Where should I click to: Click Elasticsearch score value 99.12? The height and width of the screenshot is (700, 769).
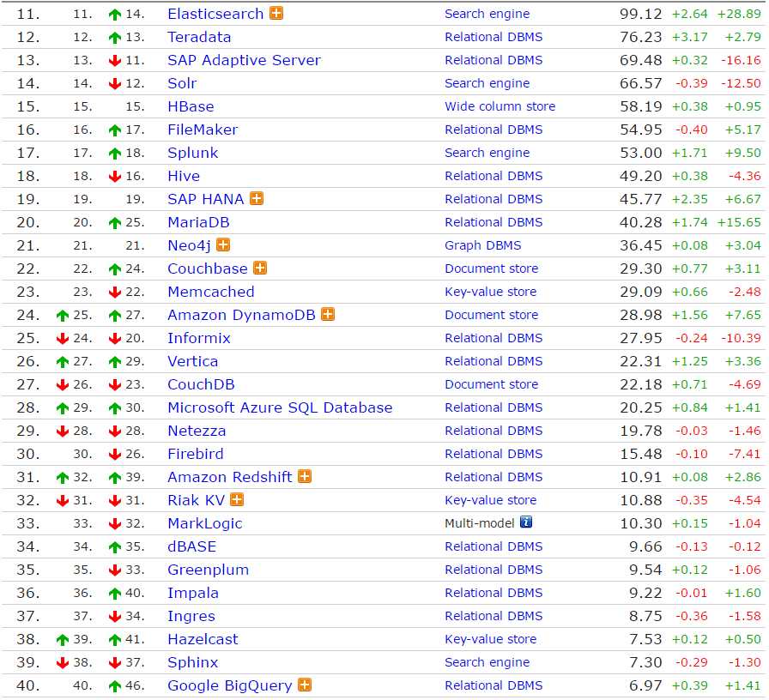pyautogui.click(x=640, y=14)
